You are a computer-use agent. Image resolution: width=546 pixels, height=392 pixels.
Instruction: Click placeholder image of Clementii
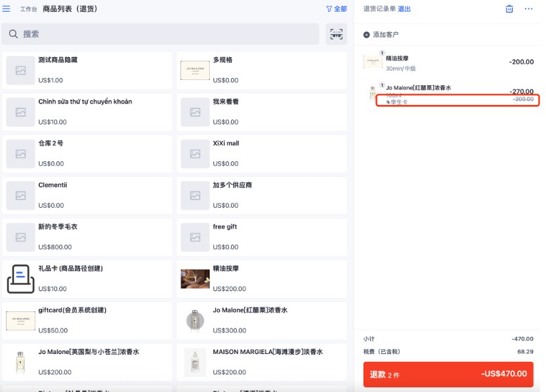(x=20, y=195)
